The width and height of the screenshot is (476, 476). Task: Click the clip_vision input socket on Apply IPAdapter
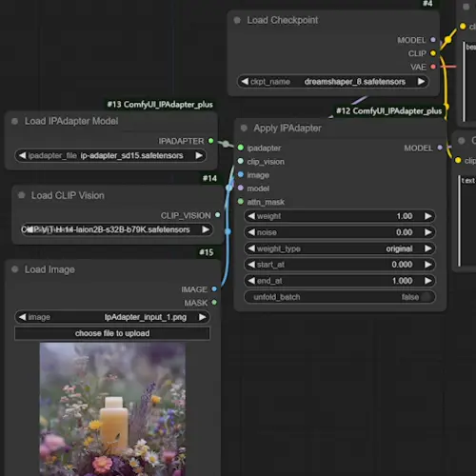pos(241,161)
